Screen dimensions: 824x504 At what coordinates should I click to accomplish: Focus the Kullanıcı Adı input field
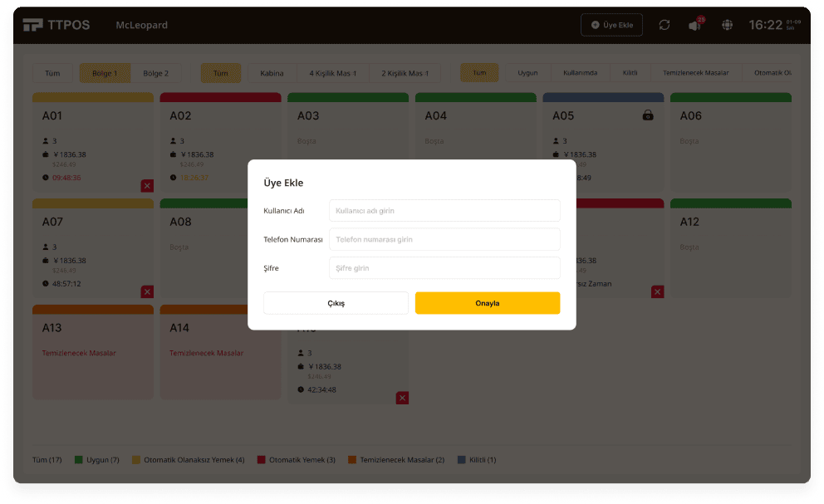point(444,211)
